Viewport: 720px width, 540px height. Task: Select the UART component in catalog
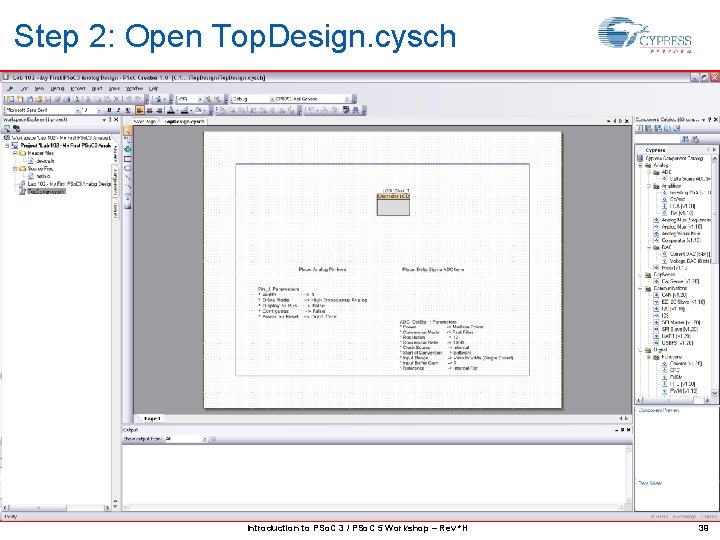pos(674,336)
